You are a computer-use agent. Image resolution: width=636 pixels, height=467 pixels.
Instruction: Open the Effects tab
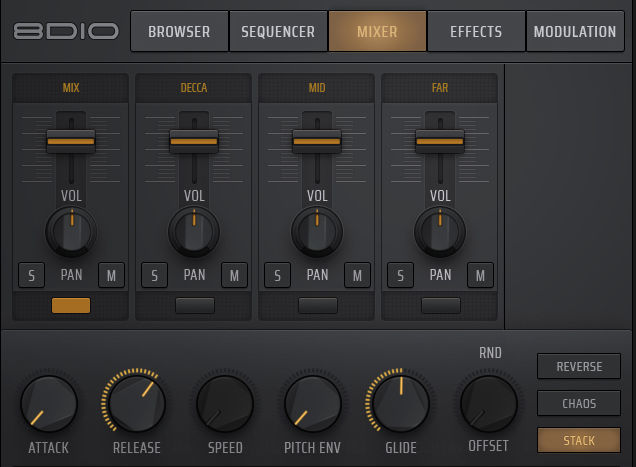[476, 31]
